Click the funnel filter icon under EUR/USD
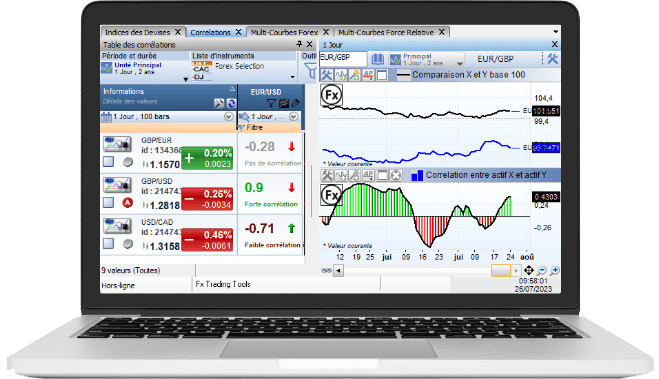This screenshot has height=379, width=659. pos(271,103)
